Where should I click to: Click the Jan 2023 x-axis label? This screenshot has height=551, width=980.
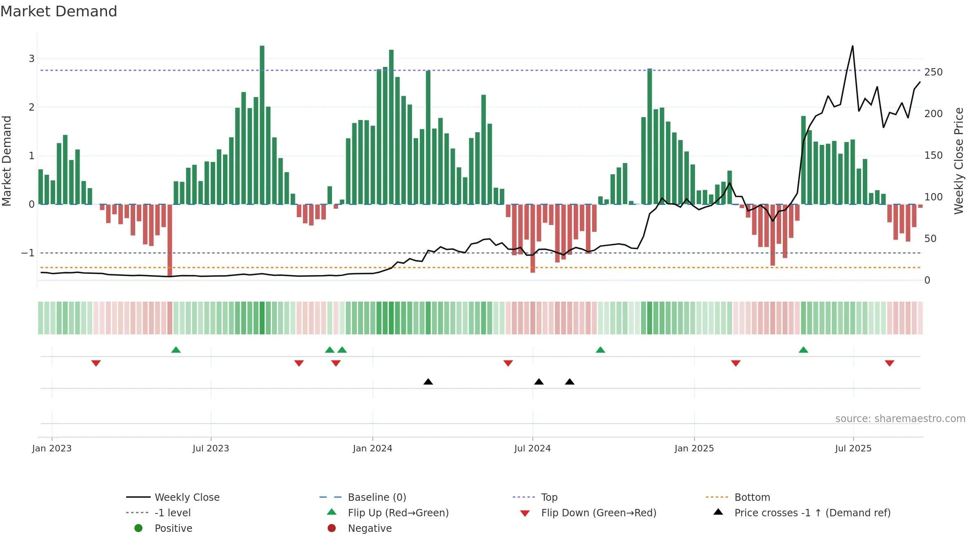coord(52,448)
